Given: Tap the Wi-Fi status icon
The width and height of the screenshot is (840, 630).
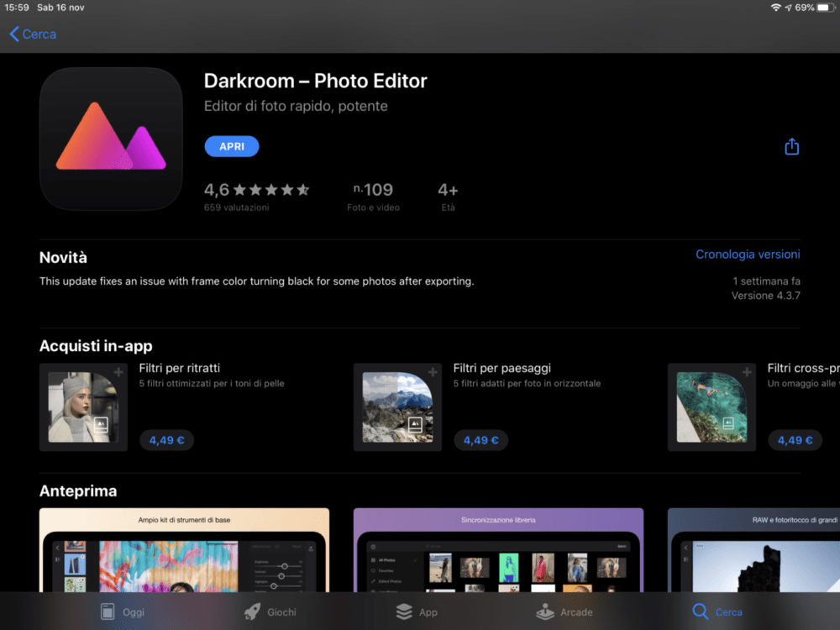Looking at the screenshot, I should point(775,8).
